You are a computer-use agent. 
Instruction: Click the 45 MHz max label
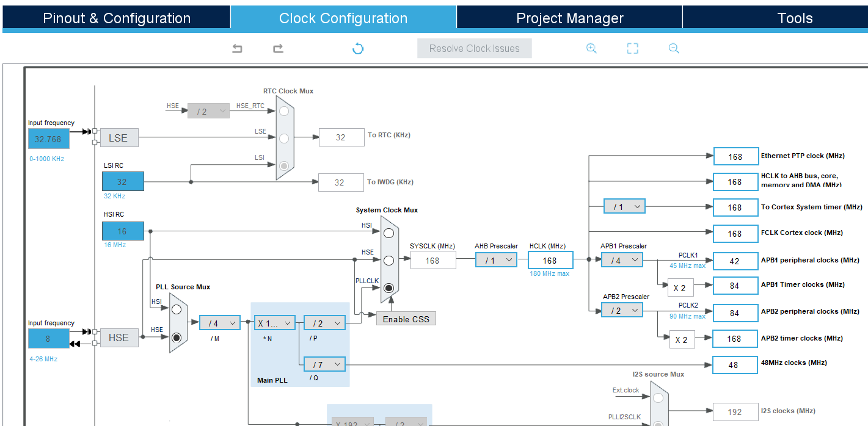[x=687, y=265]
